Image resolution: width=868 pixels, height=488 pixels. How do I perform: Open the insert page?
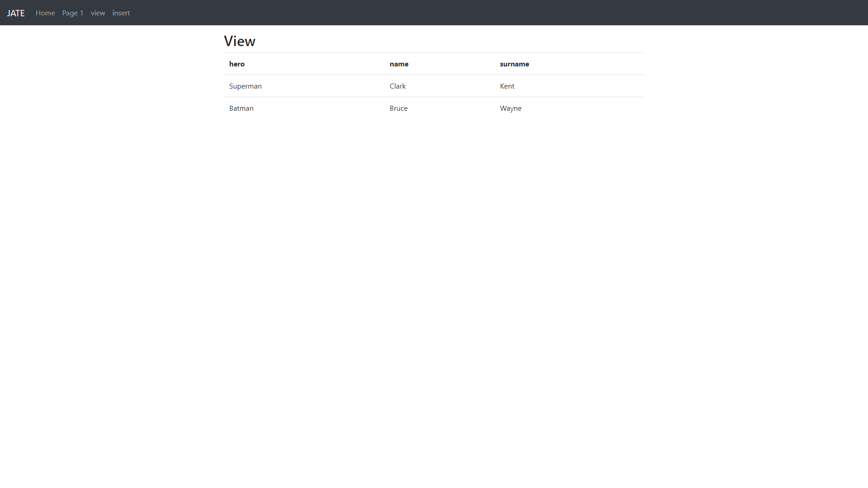coord(121,13)
